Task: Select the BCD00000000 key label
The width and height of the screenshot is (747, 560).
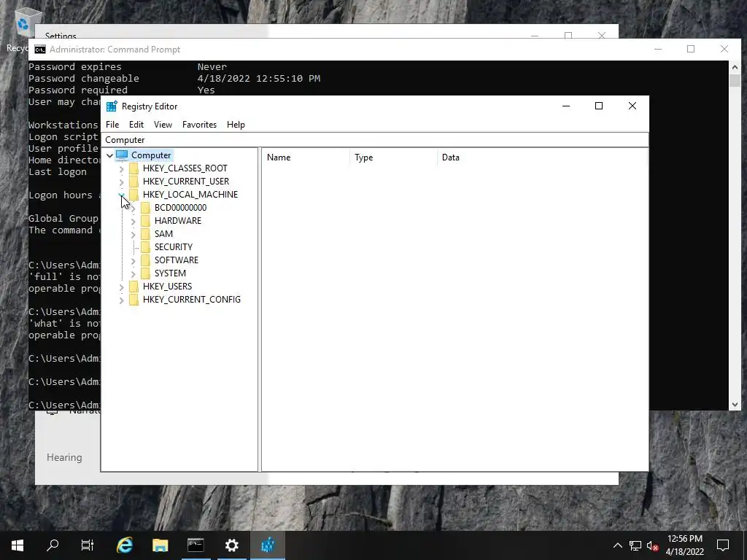Action: tap(181, 208)
